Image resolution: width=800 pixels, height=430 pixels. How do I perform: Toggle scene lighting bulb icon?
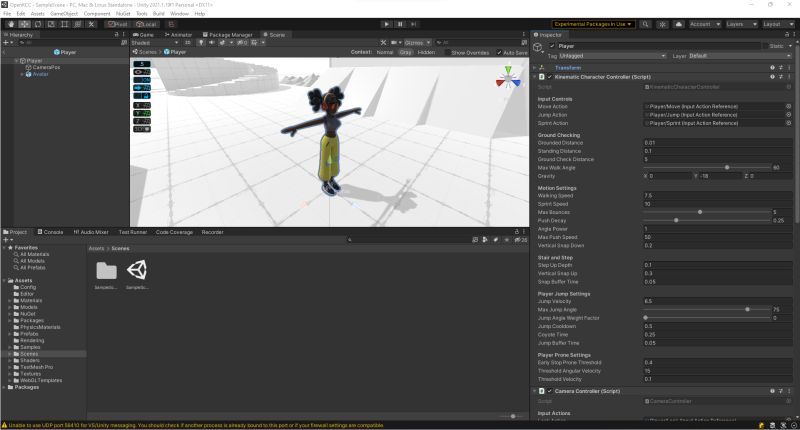point(201,43)
